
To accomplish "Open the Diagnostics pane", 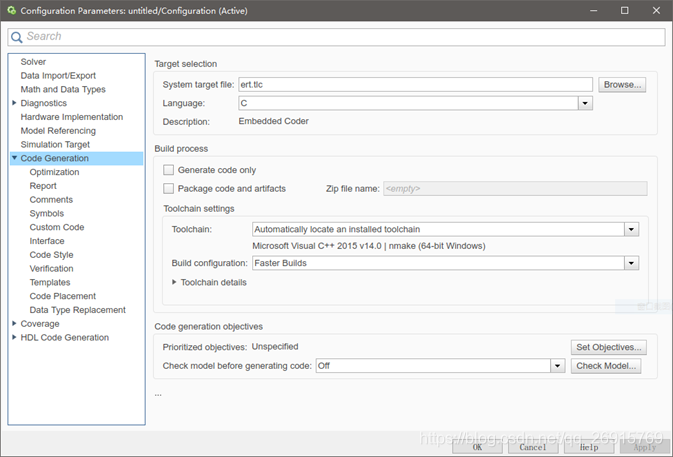I will click(x=43, y=103).
